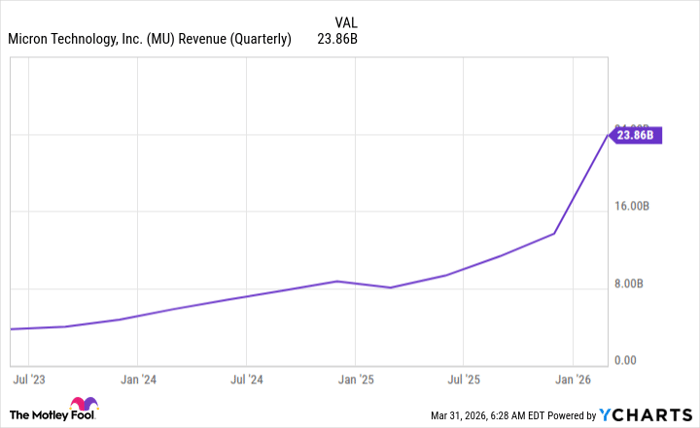Click the Jan '26 x-axis label

(x=573, y=380)
